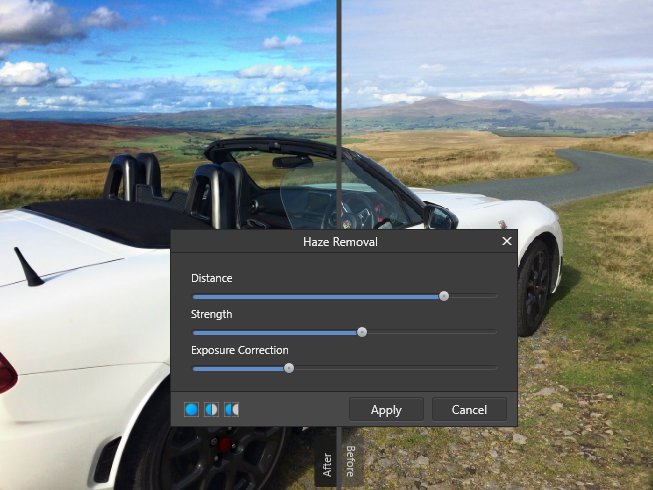Click the Distance label
The height and width of the screenshot is (490, 653).
coord(212,278)
